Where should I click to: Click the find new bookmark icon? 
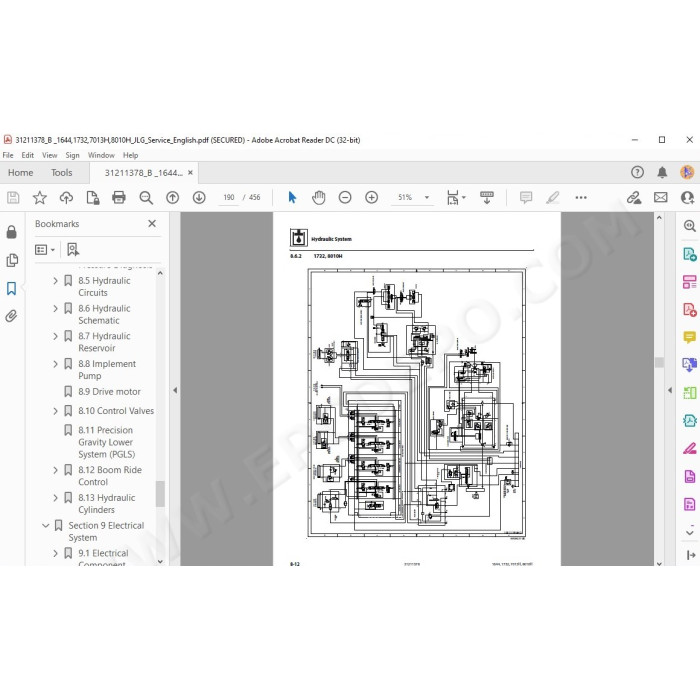tap(73, 250)
